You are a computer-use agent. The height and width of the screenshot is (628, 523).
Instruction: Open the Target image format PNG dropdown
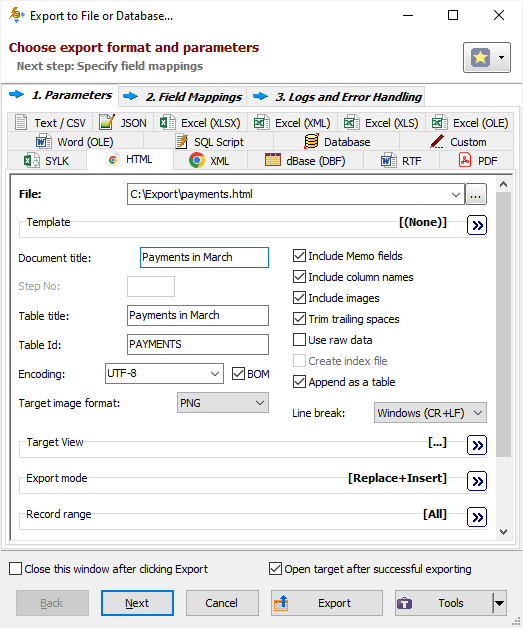(223, 403)
